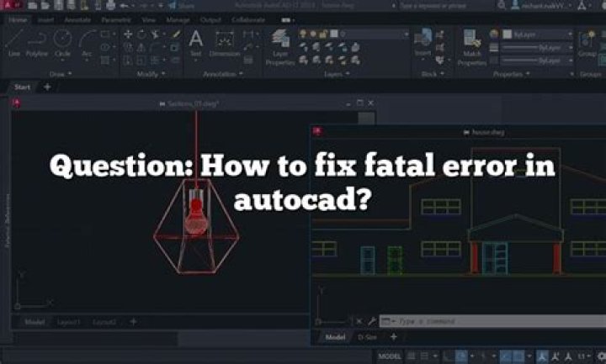This screenshot has height=364, width=606.
Task: Toggle layer on/off light bulb in Layers panel
Action: point(303,34)
